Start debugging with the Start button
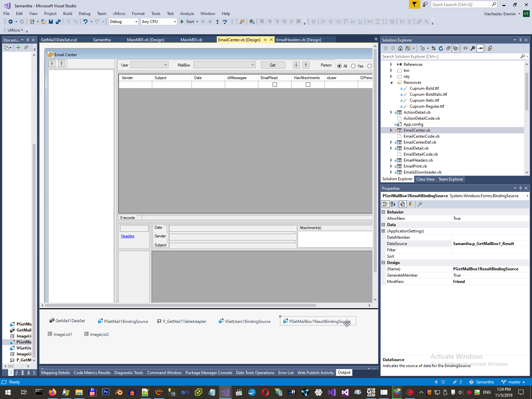The width and height of the screenshot is (532, 399). [x=189, y=22]
